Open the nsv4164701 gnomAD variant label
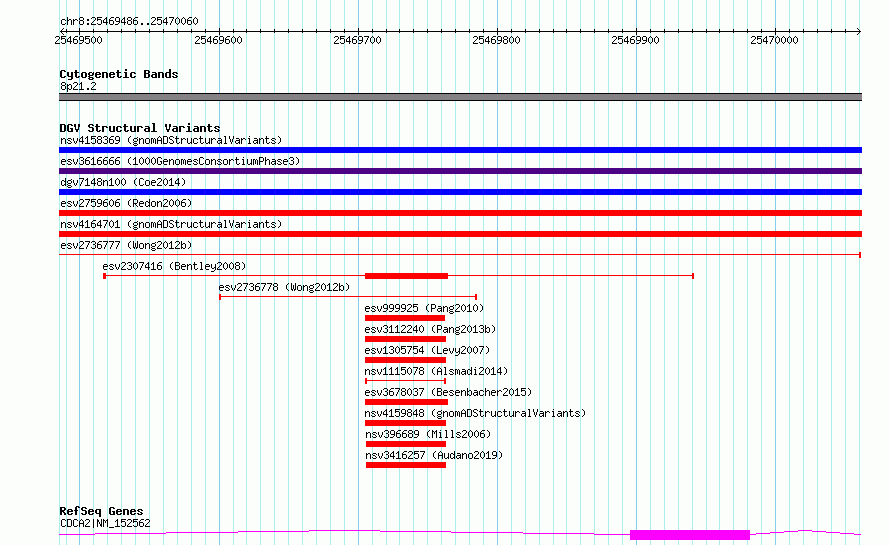The width and height of the screenshot is (890, 545). pos(171,224)
